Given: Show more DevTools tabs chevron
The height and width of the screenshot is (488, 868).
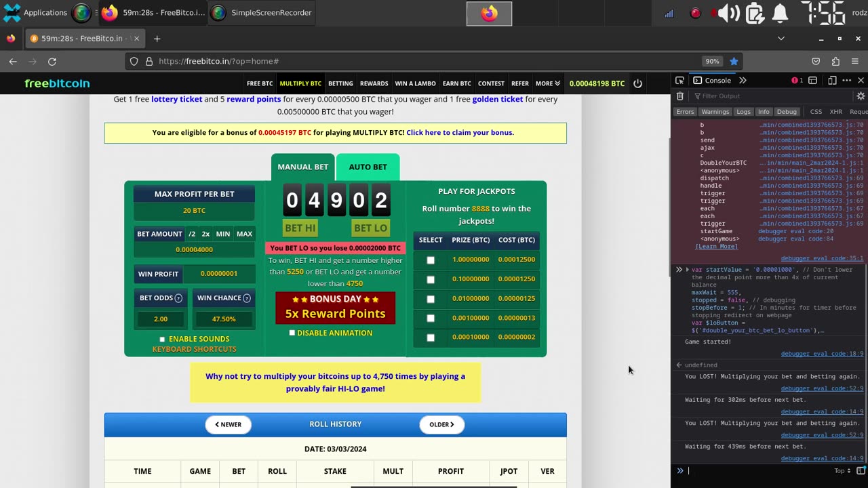Looking at the screenshot, I should (x=743, y=81).
